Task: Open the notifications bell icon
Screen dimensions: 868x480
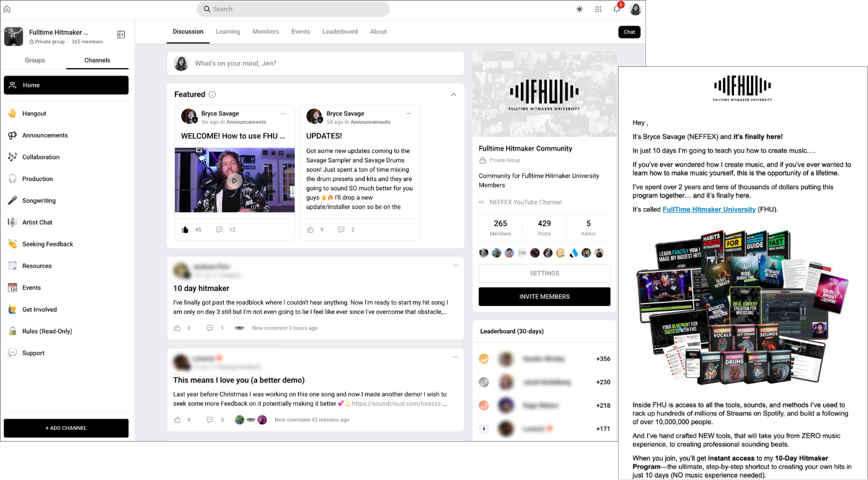Action: pyautogui.click(x=617, y=9)
